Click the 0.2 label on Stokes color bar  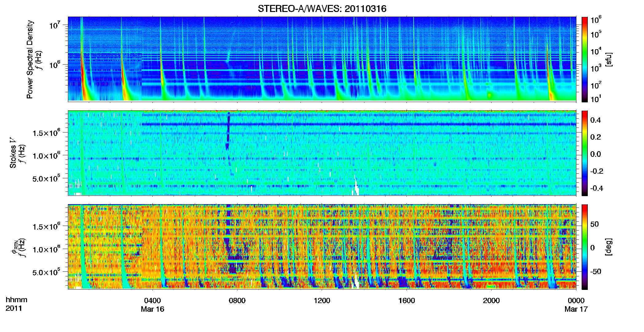pos(595,137)
